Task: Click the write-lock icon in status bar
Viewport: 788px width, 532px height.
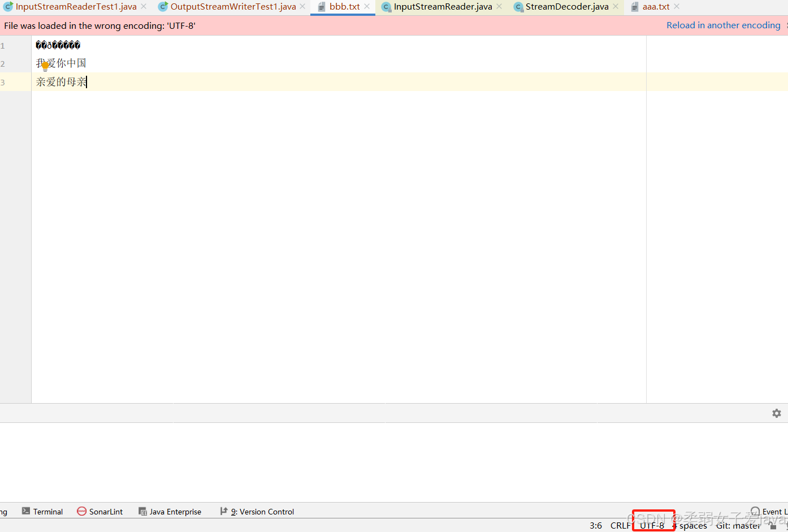Action: [772, 525]
